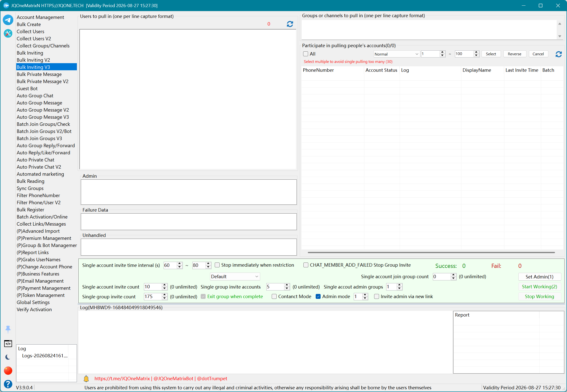Sort by Account Status column header
This screenshot has width=567, height=392.
coord(382,70)
